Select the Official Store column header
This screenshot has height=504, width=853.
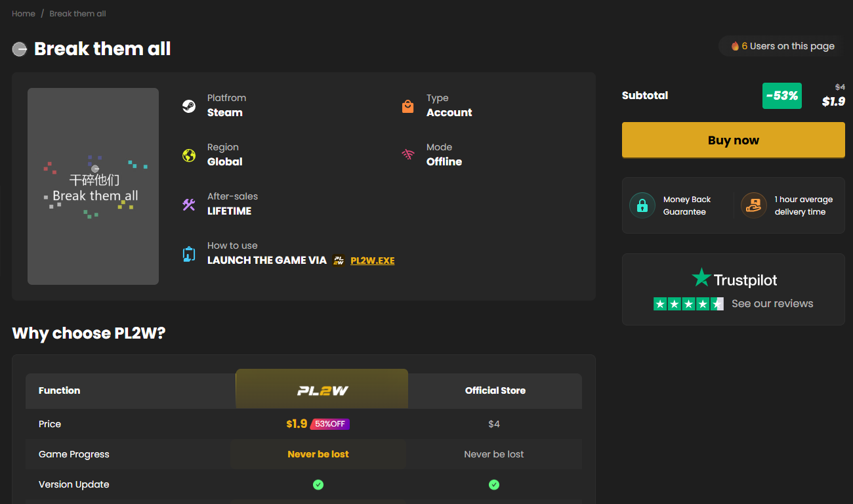(495, 390)
